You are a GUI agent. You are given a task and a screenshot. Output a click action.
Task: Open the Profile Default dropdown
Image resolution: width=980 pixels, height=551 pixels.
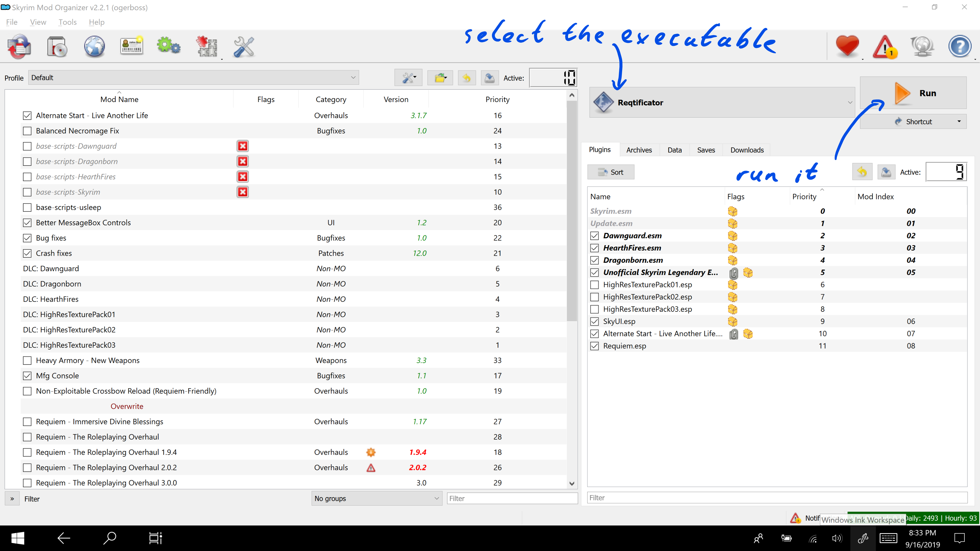coord(193,78)
